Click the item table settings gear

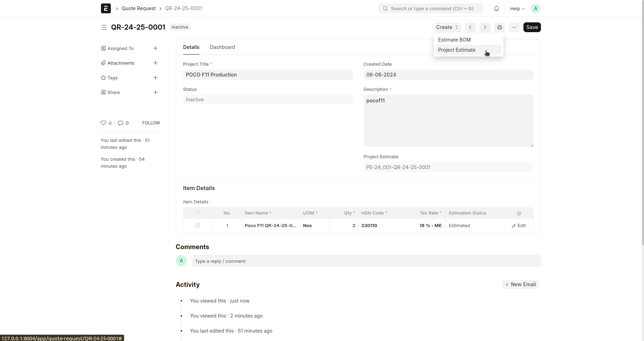519,213
